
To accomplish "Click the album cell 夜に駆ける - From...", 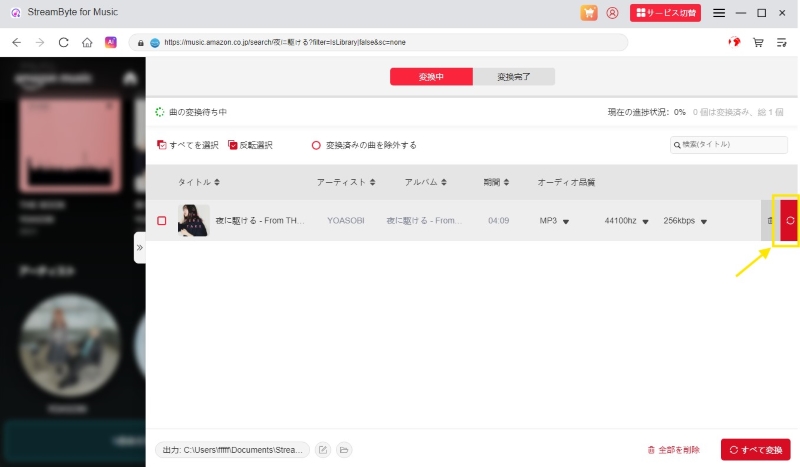I will pyautogui.click(x=424, y=220).
